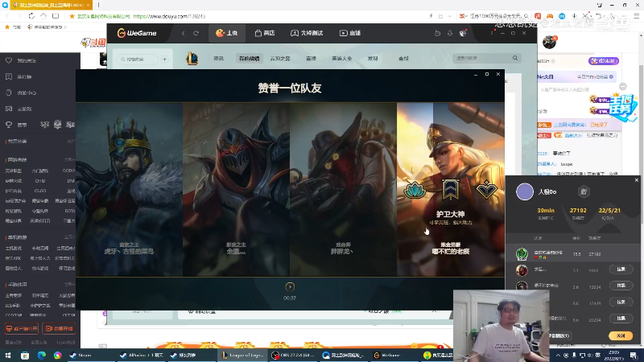Click the Douyu streamer avatar top right
The height and width of the screenshot is (362, 644).
pos(550,42)
